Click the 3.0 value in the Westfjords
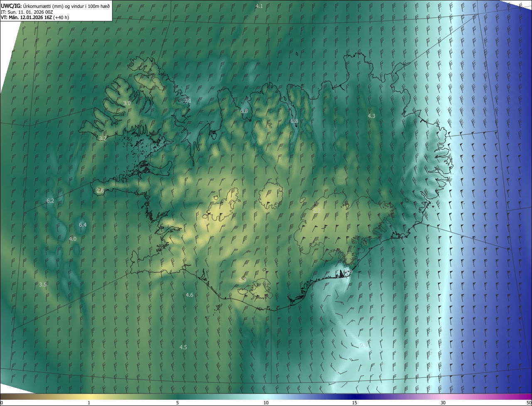 [127, 103]
